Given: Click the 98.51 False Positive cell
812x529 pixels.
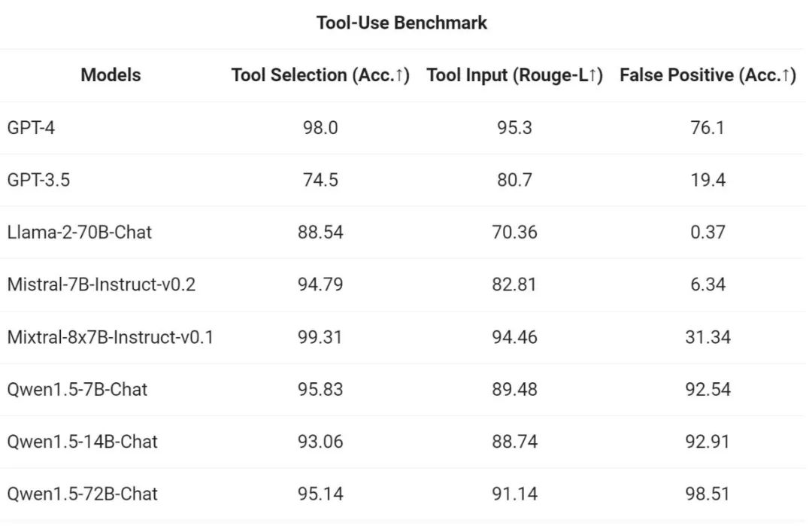Looking at the screenshot, I should pos(707,494).
